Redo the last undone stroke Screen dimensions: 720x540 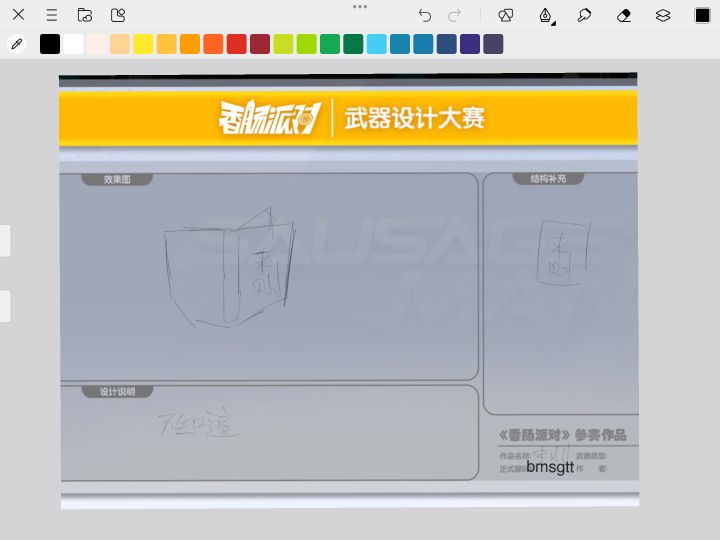[x=454, y=16]
